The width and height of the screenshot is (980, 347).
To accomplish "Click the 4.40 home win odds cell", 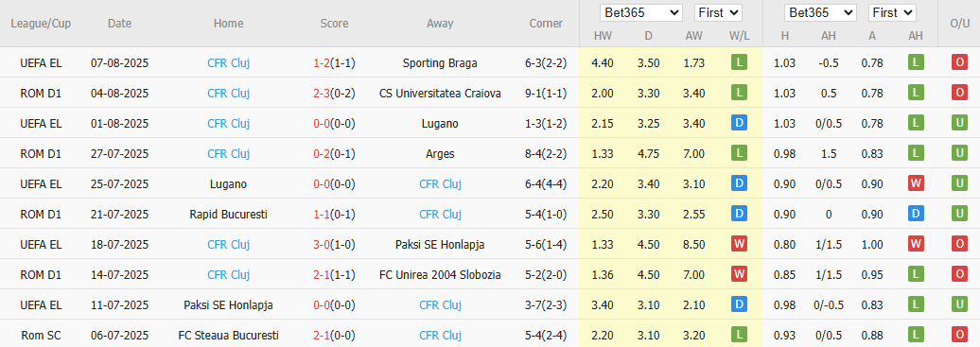I will [x=603, y=63].
